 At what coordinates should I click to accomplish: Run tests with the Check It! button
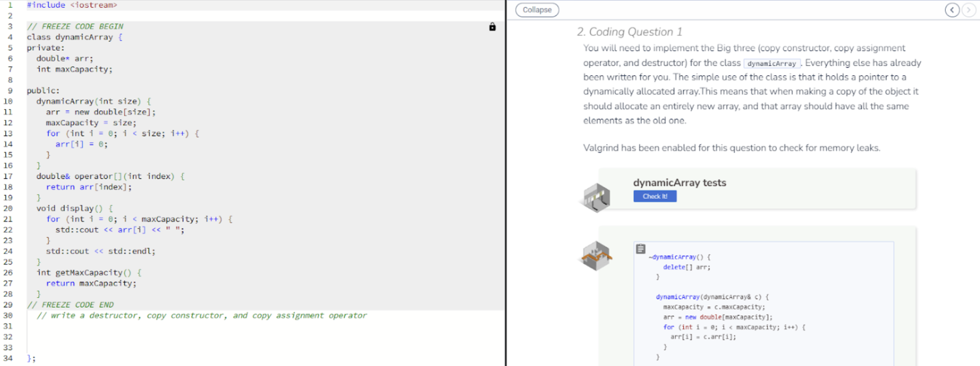(x=655, y=196)
